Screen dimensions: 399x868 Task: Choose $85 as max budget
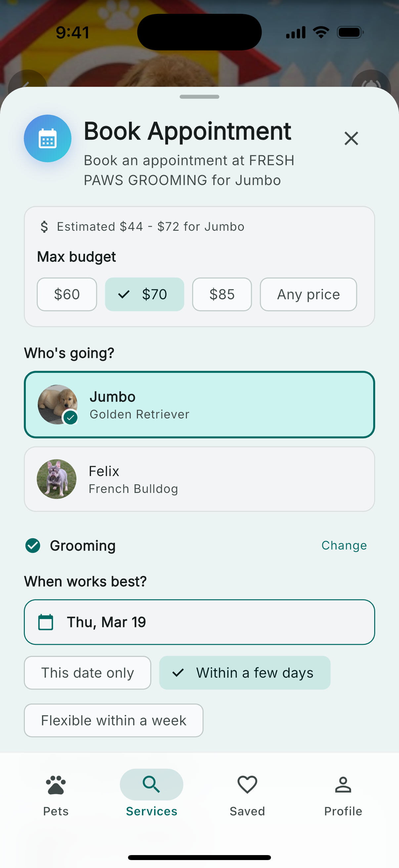222,294
